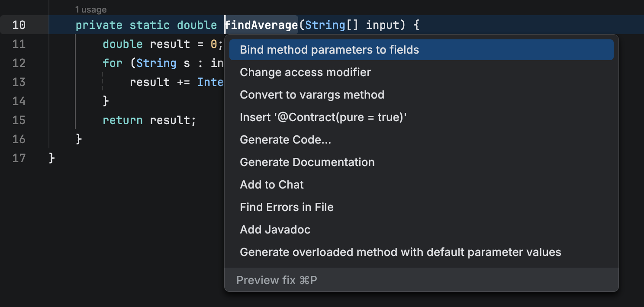Place cursor on the 'return result;' statement
This screenshot has width=644, height=307.
tap(149, 120)
